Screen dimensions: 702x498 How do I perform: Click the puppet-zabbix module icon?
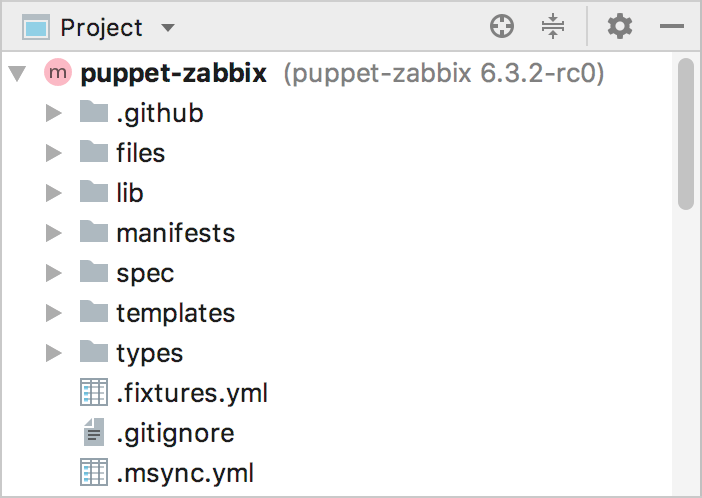pos(58,73)
